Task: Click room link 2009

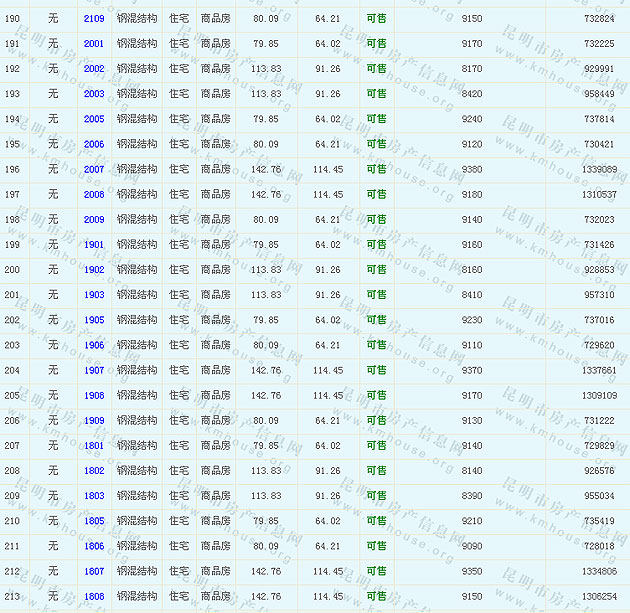Action: tap(93, 220)
